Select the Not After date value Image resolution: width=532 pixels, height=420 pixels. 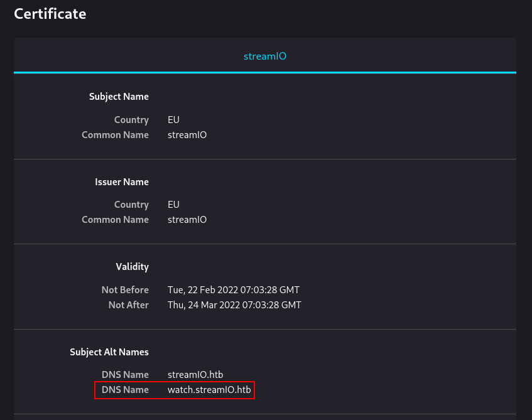tap(234, 305)
